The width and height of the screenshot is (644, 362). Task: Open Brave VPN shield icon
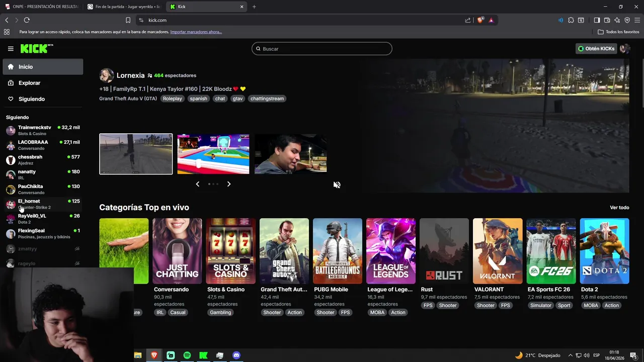pos(627,20)
